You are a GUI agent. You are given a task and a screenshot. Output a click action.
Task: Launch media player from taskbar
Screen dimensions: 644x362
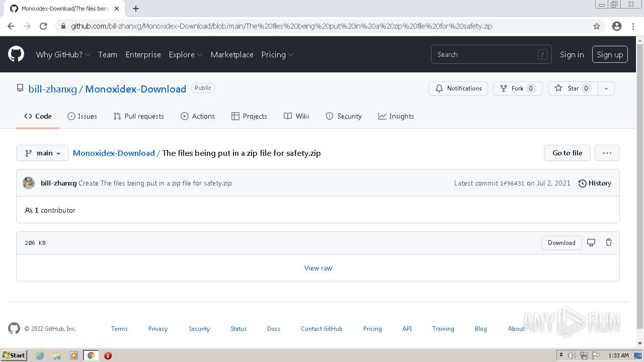(x=74, y=355)
